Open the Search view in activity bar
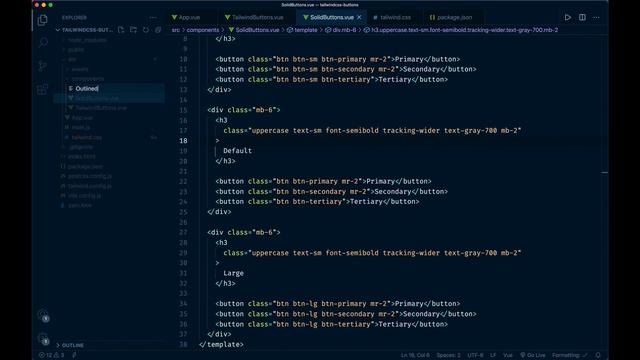Image resolution: width=640 pixels, height=360 pixels. pos(42,42)
